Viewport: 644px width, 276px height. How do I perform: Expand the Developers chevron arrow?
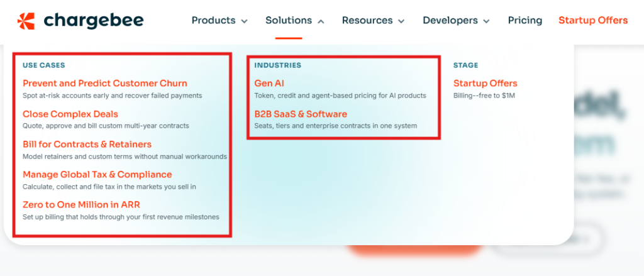click(486, 21)
